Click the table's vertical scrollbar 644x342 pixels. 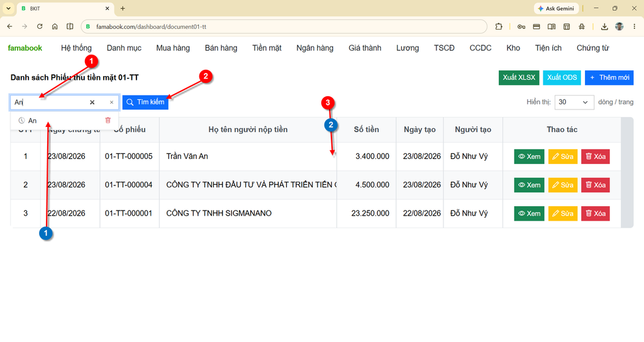tap(627, 172)
